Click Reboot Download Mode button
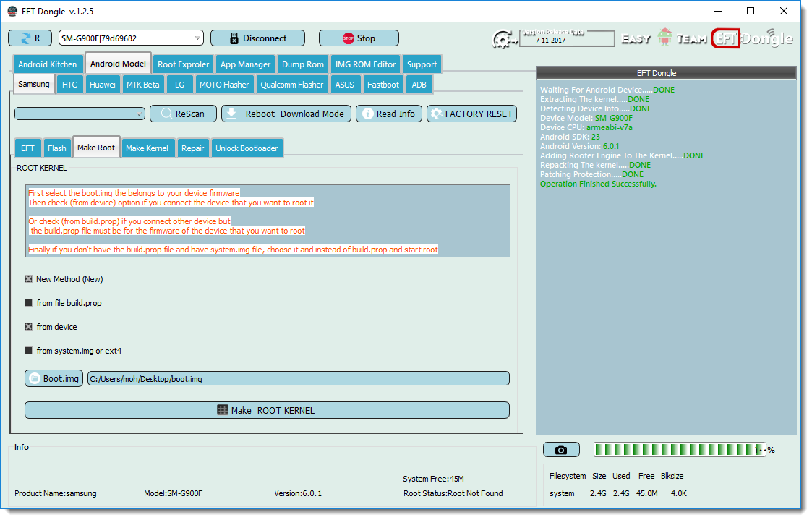Image resolution: width=812 pixels, height=520 pixels. coord(286,114)
